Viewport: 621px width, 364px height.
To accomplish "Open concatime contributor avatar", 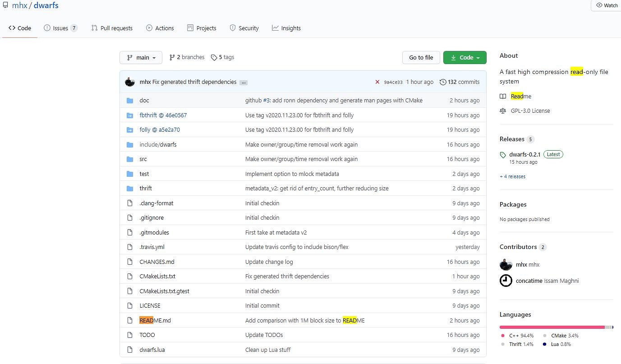I will tap(506, 281).
